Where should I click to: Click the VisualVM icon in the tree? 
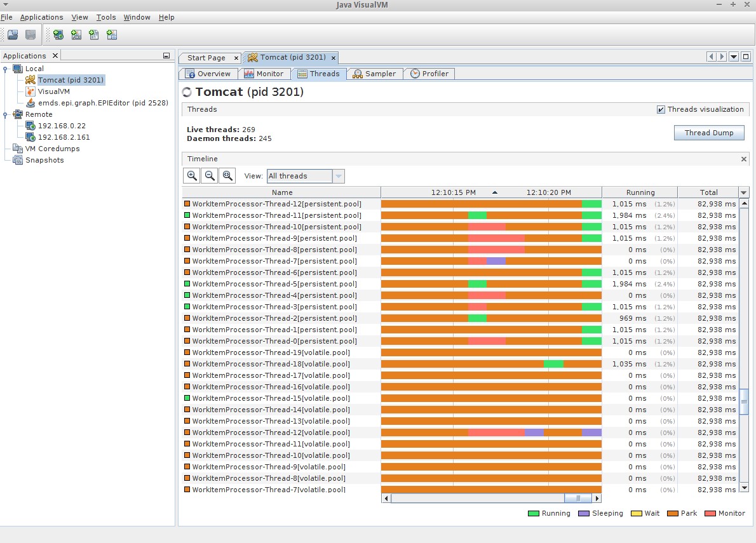(x=30, y=91)
